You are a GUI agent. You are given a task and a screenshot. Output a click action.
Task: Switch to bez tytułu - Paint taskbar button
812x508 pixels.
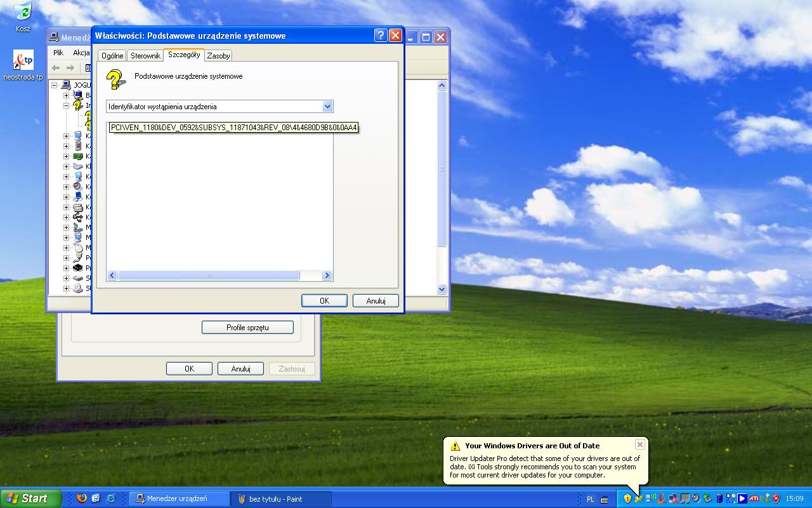pos(282,498)
